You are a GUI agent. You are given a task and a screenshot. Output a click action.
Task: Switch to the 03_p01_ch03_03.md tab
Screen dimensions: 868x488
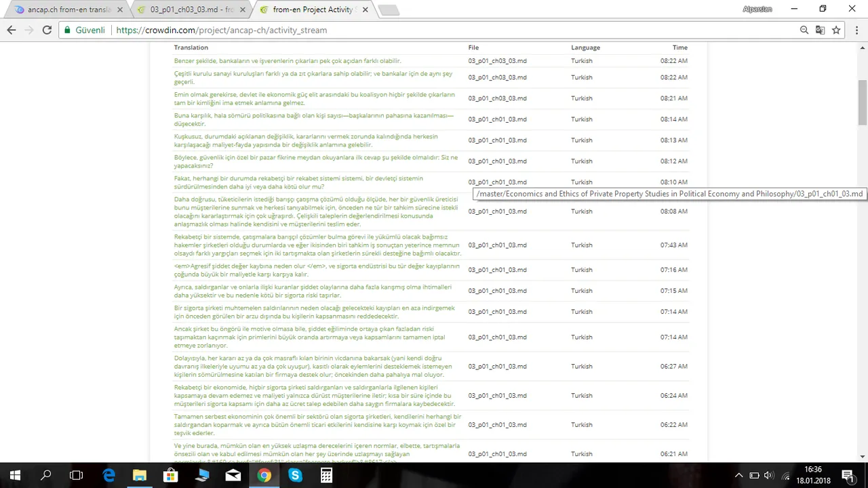click(191, 10)
